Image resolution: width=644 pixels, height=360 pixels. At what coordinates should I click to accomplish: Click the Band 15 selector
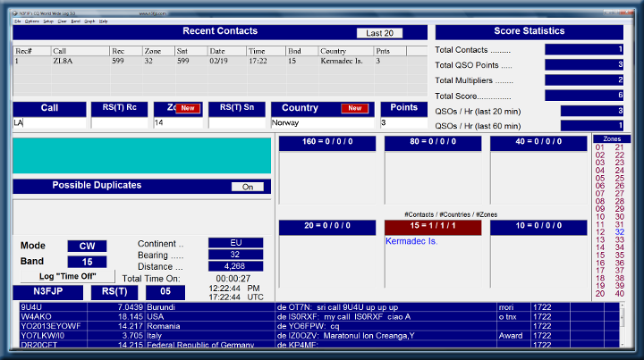click(x=87, y=263)
